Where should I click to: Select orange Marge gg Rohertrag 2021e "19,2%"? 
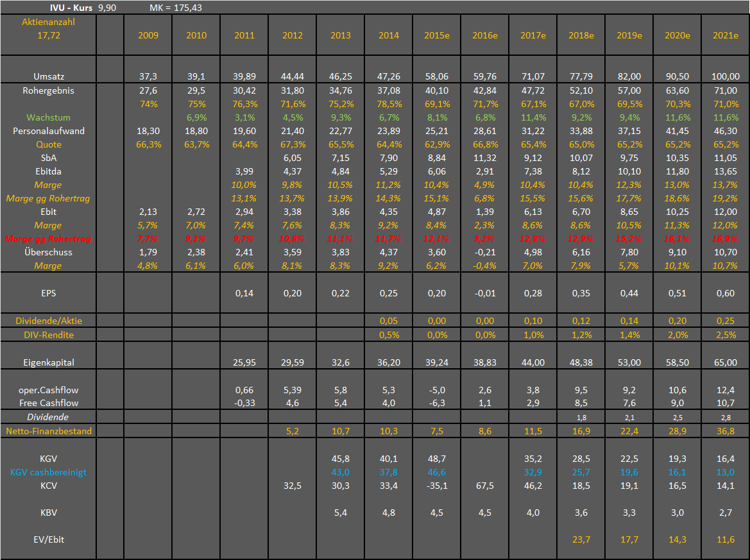(x=725, y=198)
